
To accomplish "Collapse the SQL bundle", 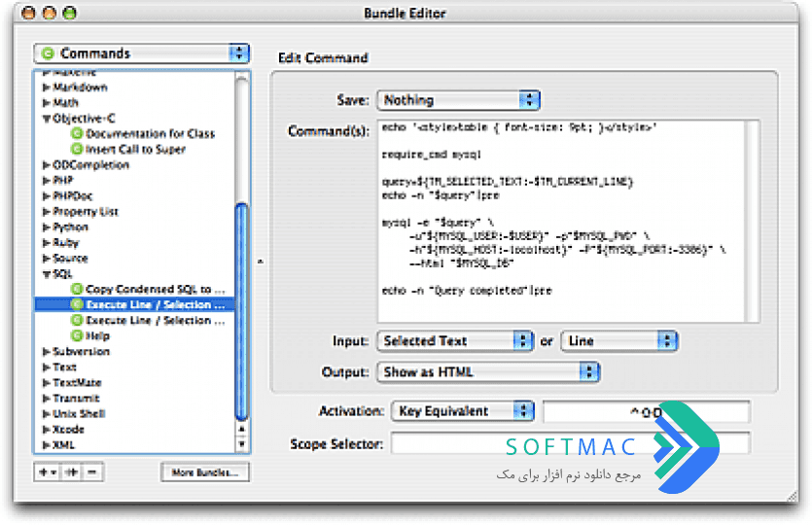I will (x=46, y=274).
